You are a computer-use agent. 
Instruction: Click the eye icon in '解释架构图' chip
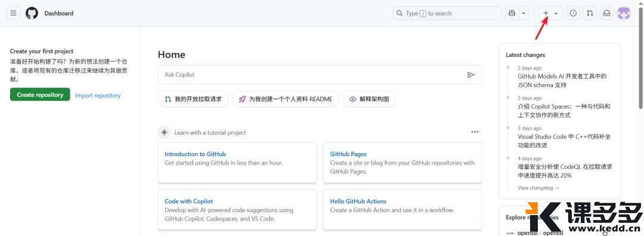click(x=352, y=99)
